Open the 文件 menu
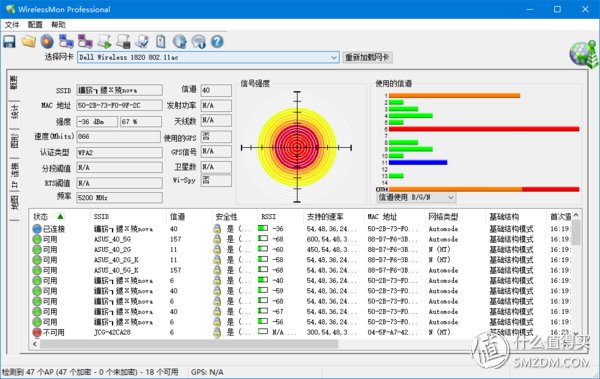600x379 pixels. tap(12, 25)
